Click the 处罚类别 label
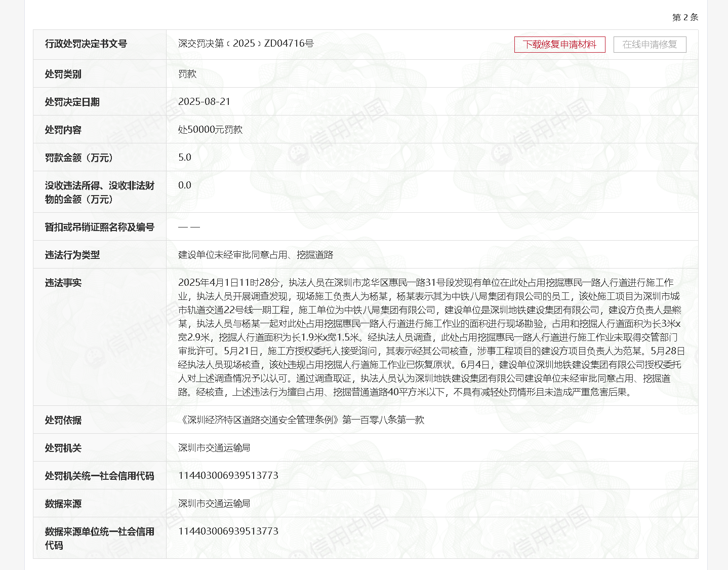The height and width of the screenshot is (570, 728). 63,74
